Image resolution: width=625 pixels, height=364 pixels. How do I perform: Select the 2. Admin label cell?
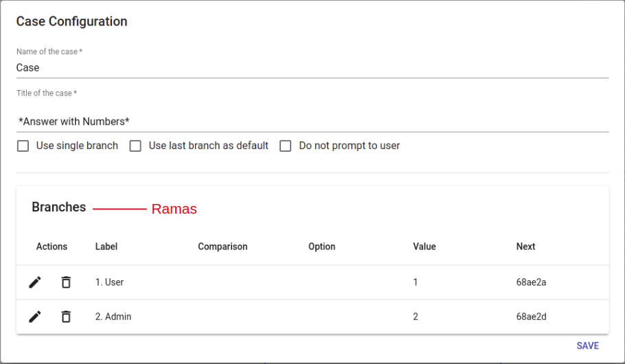(113, 317)
